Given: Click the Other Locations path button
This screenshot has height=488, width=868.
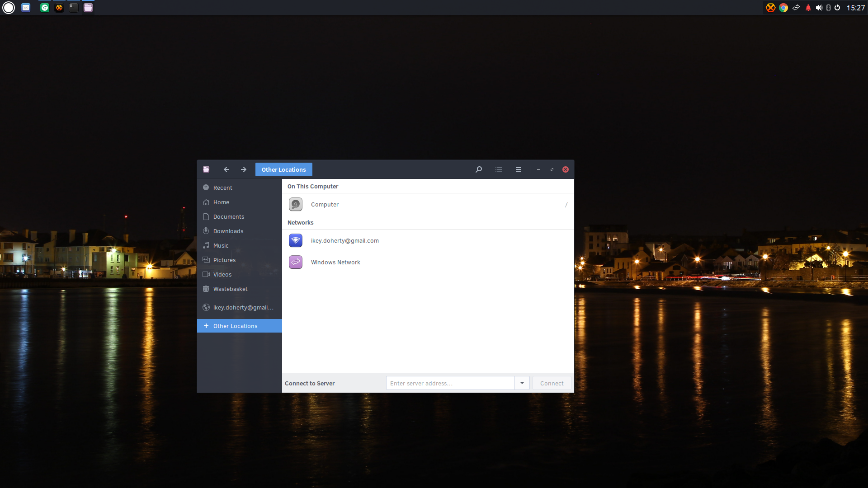Looking at the screenshot, I should pyautogui.click(x=284, y=169).
